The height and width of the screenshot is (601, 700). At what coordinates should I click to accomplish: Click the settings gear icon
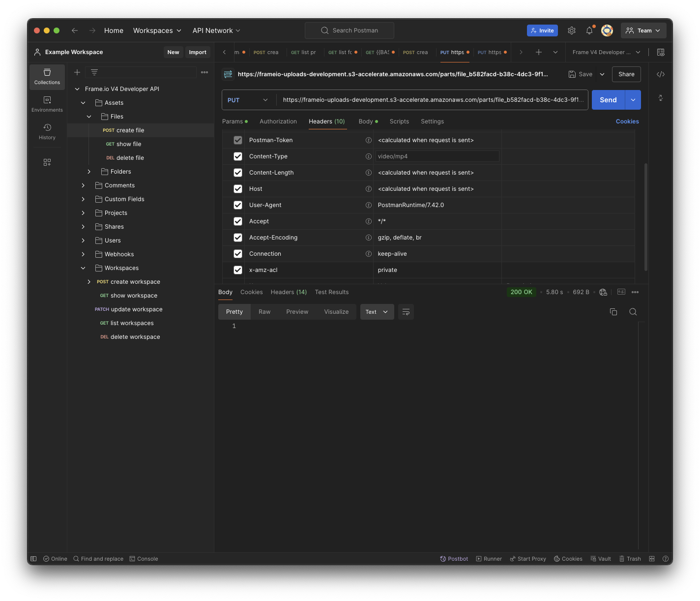[x=571, y=30]
